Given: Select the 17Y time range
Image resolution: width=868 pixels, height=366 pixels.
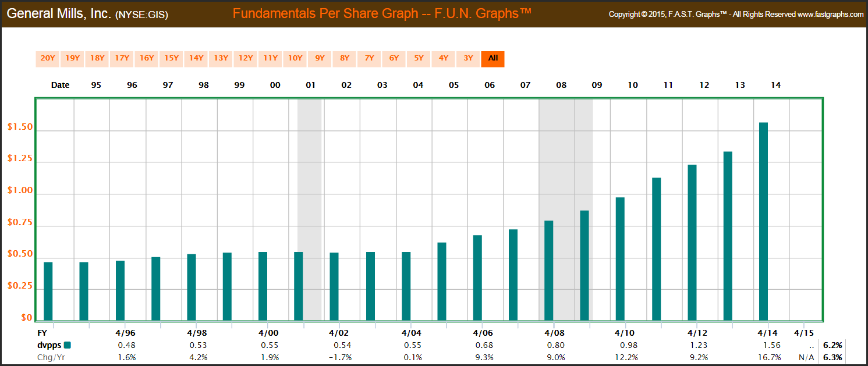Looking at the screenshot, I should click(x=122, y=58).
